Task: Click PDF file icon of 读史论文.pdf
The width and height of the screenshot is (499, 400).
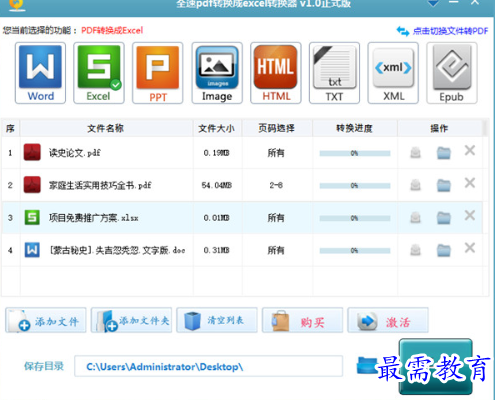Action: [x=32, y=152]
